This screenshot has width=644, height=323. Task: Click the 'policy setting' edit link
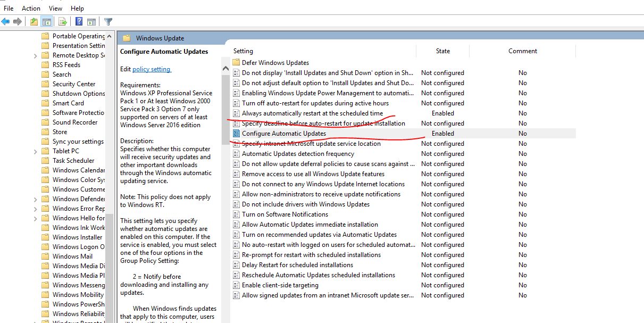pos(152,69)
